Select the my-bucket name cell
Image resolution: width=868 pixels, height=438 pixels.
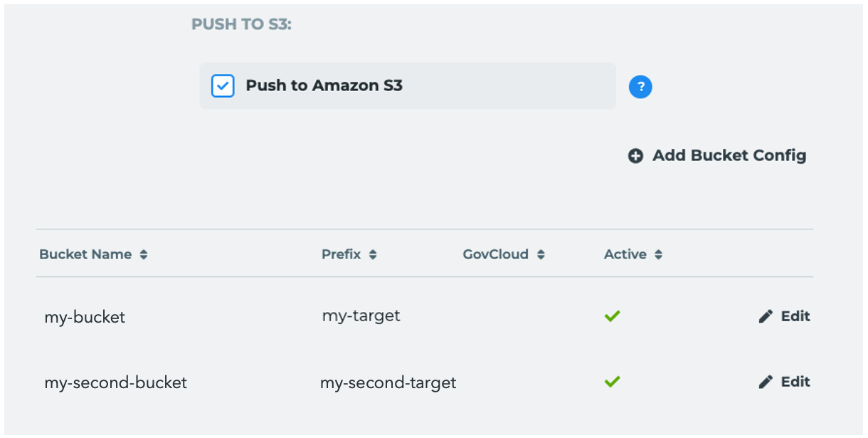[x=85, y=318]
